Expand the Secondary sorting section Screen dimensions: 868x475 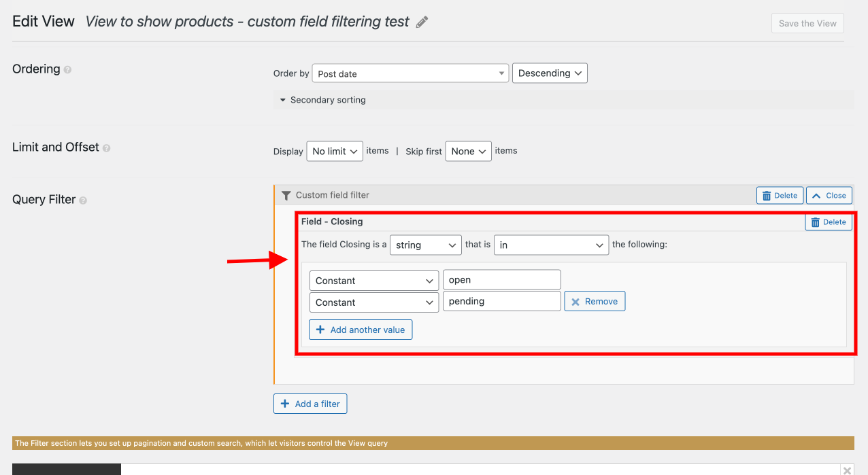(322, 99)
